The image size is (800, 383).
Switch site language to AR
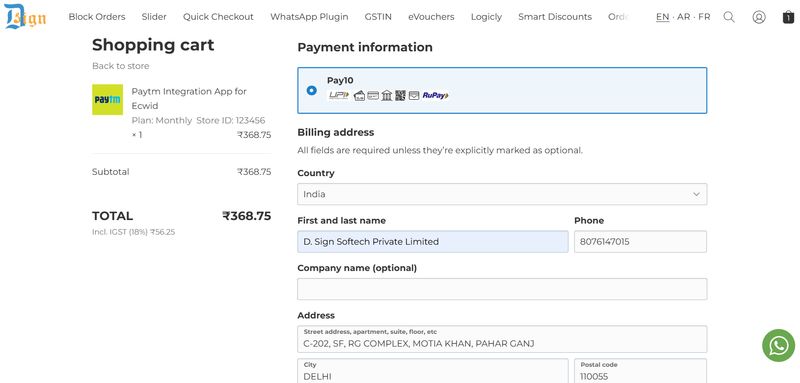(x=684, y=17)
